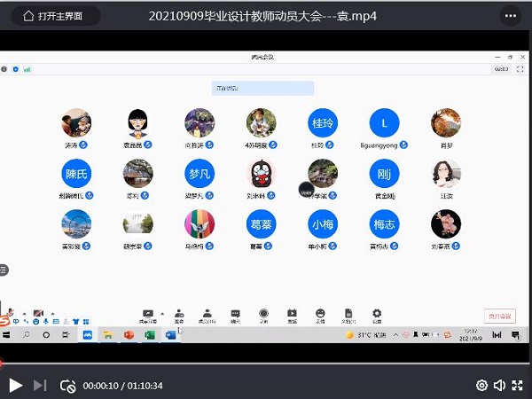The width and height of the screenshot is (532, 399).
Task: Click the video title 20210909毕业设计教师动员大会
Action: tap(262, 16)
